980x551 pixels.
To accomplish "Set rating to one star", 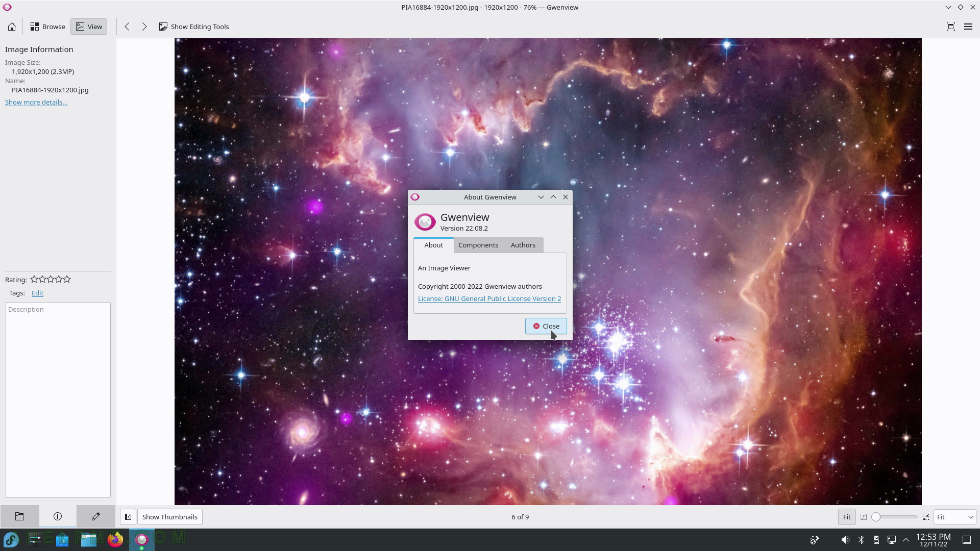I will 34,279.
